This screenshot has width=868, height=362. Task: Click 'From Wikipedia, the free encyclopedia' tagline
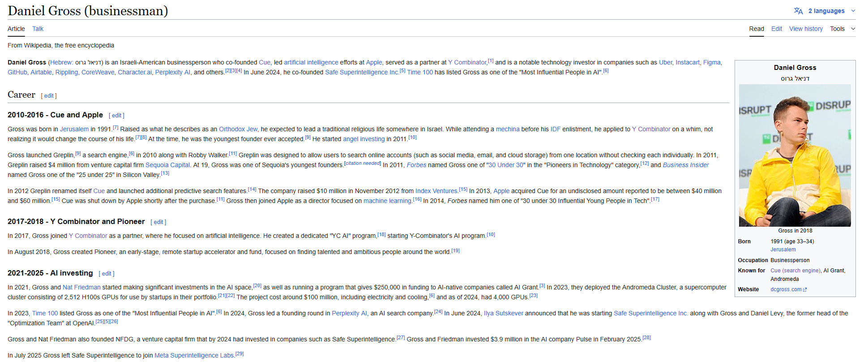pyautogui.click(x=61, y=45)
